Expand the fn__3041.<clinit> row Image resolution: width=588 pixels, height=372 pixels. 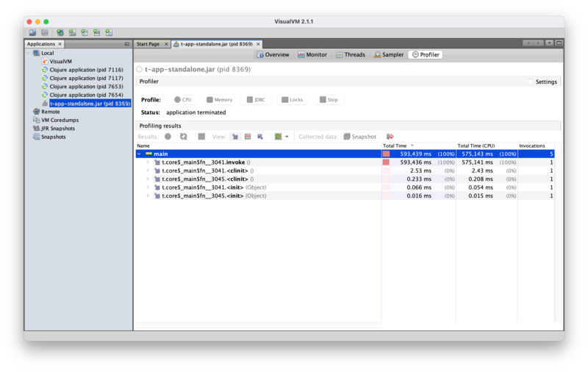point(148,171)
